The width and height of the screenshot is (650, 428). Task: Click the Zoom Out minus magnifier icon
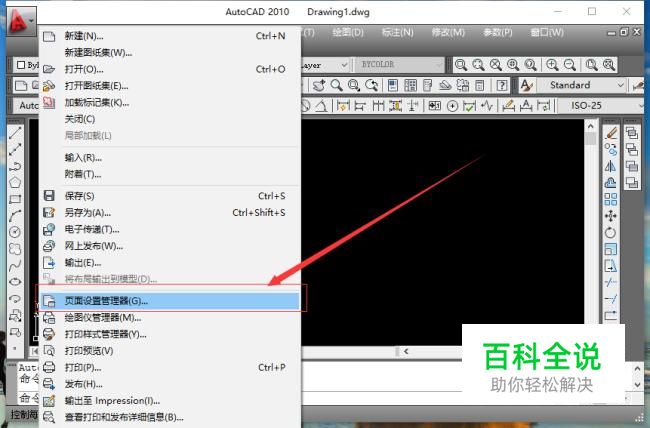click(x=570, y=65)
